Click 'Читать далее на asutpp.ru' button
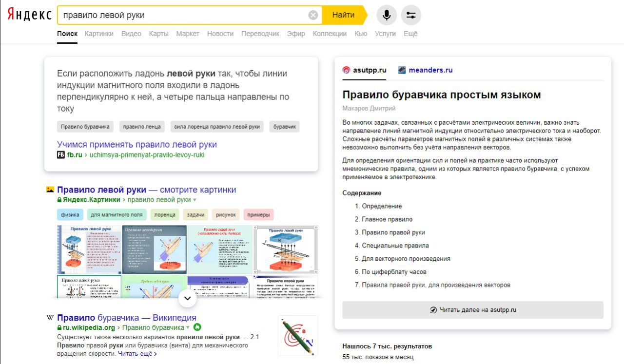Viewport: 624px width, 364px height. pyautogui.click(x=473, y=310)
